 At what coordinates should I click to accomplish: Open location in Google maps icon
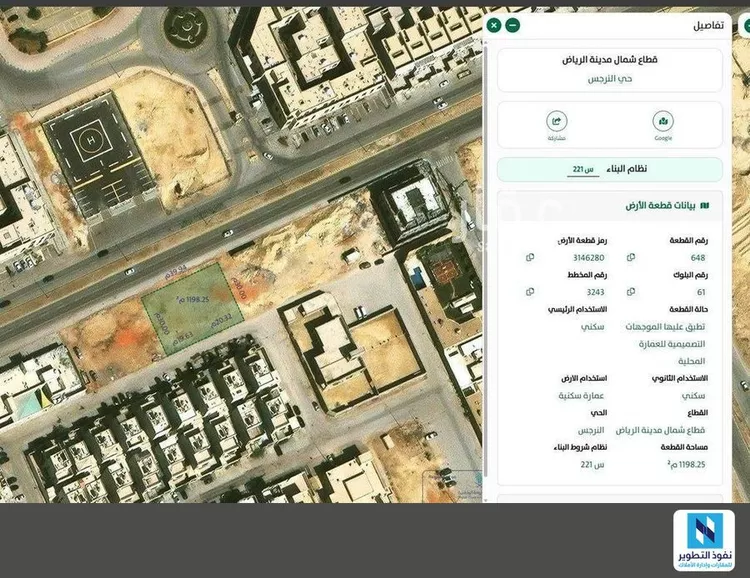pos(663,121)
